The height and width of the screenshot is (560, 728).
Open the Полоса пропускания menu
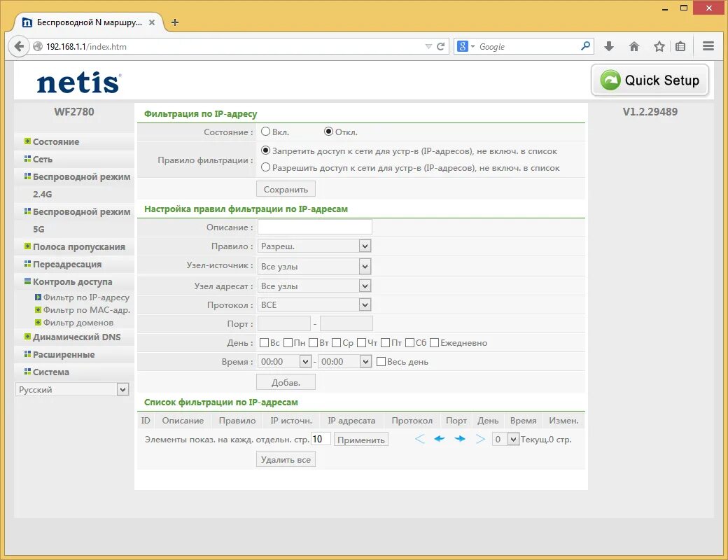tap(78, 246)
